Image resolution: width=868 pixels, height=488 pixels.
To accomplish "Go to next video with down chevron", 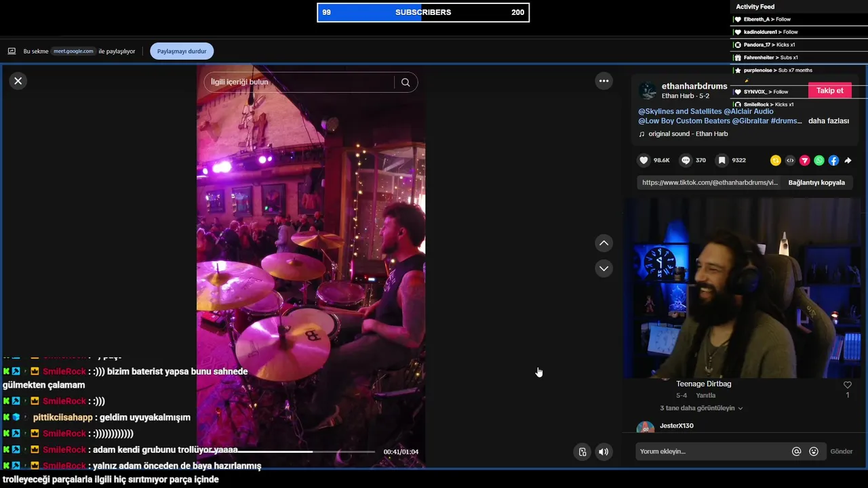I will pyautogui.click(x=604, y=268).
